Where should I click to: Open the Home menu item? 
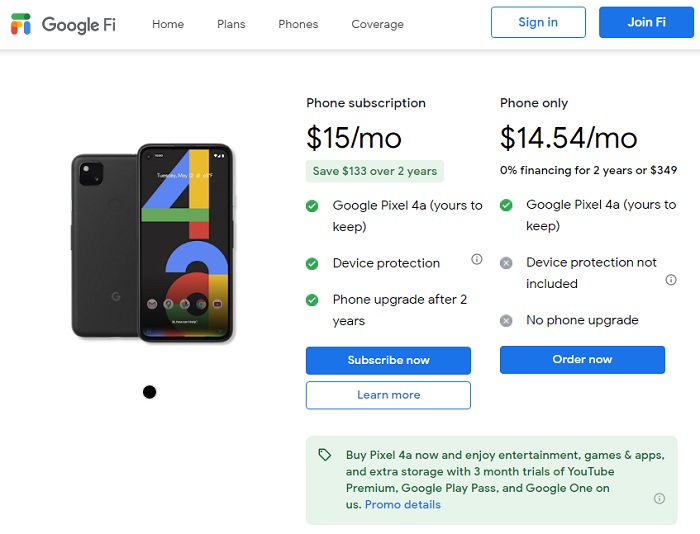(x=168, y=24)
